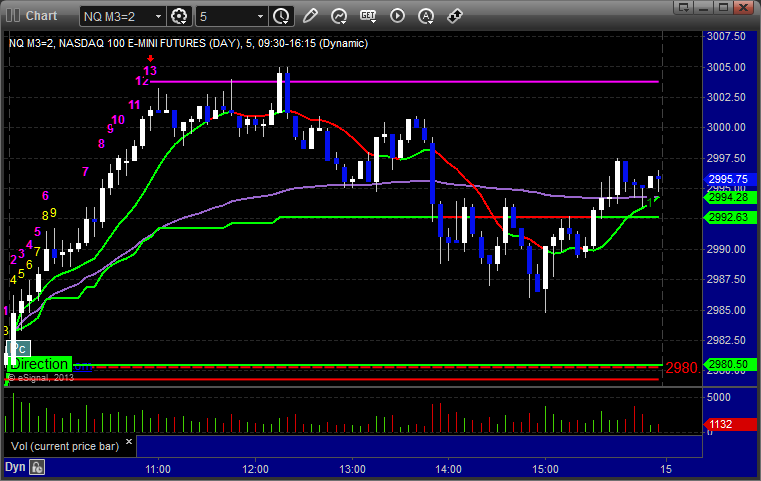Click the pop-out window icon
This screenshot has width=761, height=481.
coord(684,7)
